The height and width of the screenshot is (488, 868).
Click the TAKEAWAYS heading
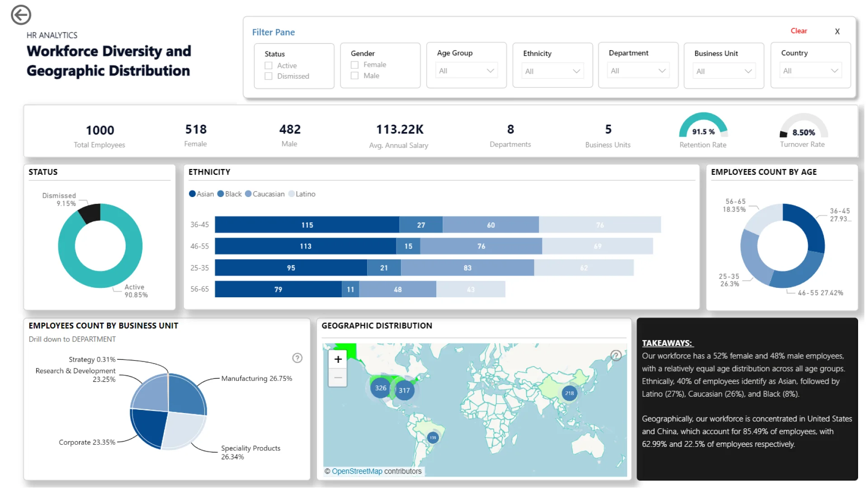click(x=667, y=343)
